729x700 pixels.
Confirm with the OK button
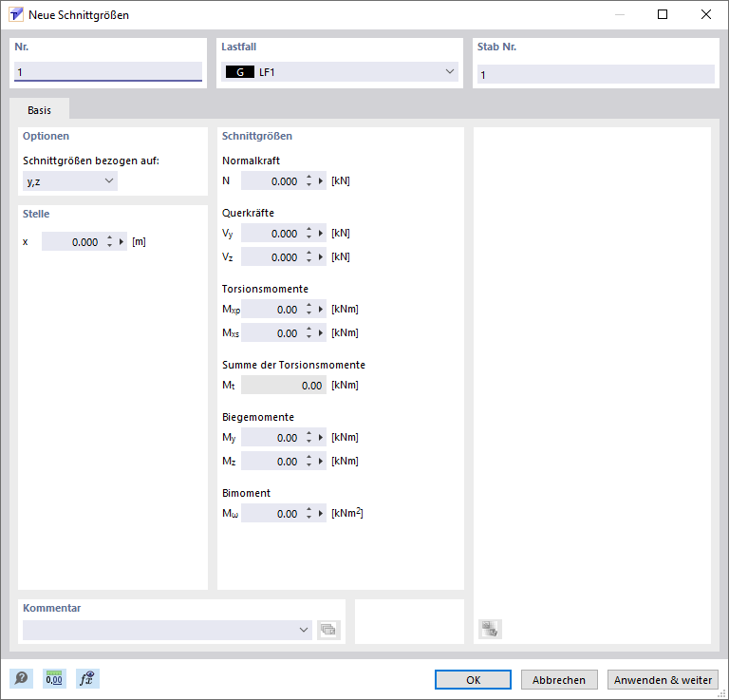click(x=473, y=679)
